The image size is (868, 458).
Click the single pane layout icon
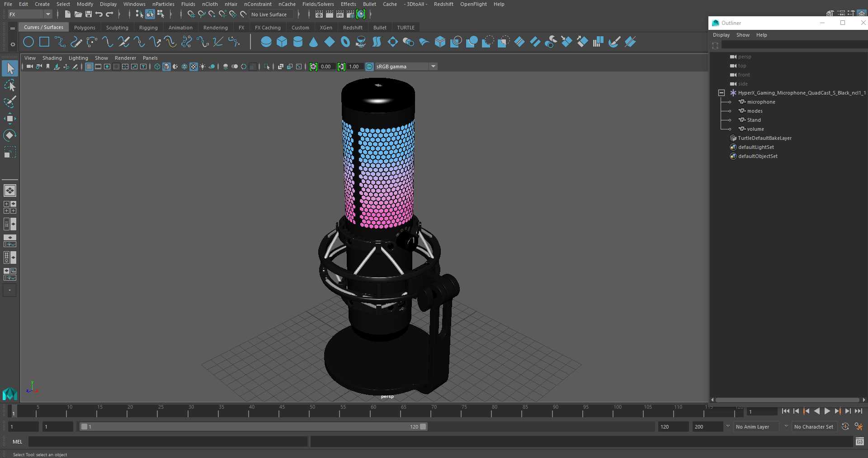tap(10, 191)
